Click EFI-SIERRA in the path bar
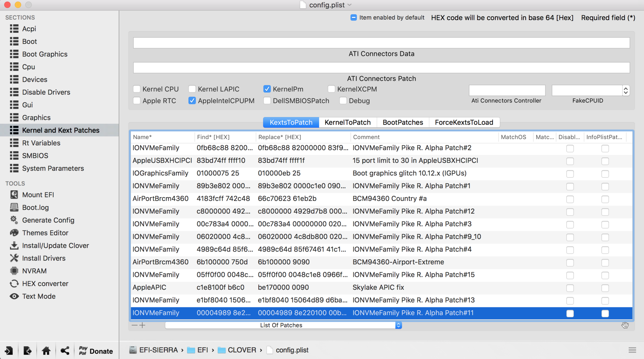Viewport: 644px width, 359px height. click(154, 350)
